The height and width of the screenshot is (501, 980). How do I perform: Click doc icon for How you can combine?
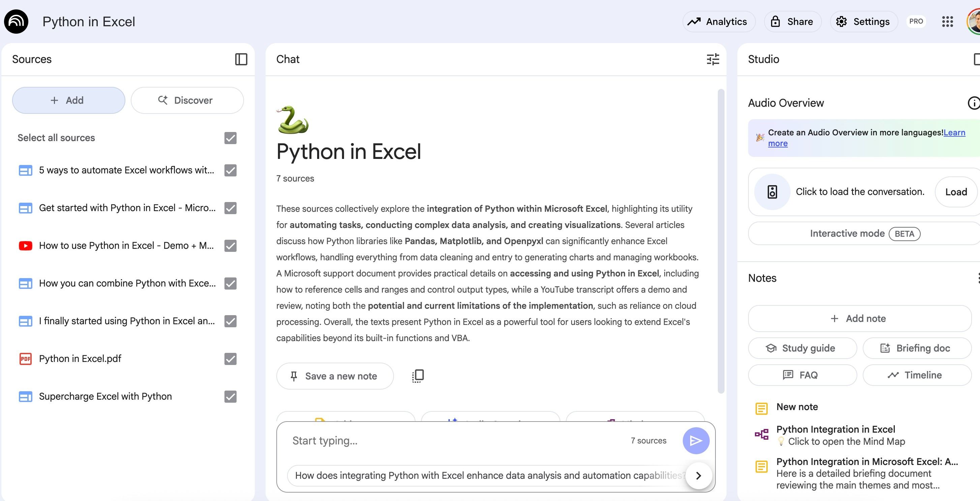[x=26, y=283]
